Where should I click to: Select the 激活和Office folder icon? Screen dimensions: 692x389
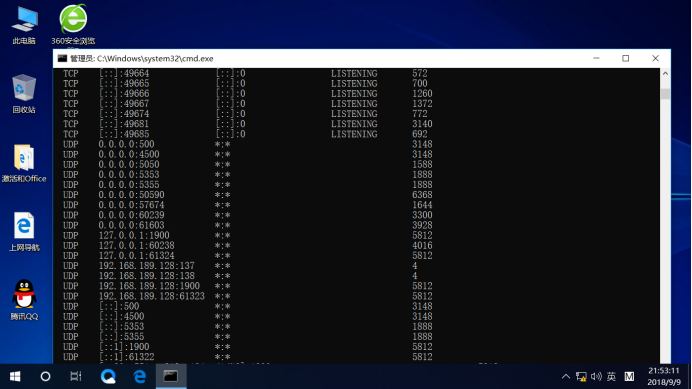[x=24, y=163]
